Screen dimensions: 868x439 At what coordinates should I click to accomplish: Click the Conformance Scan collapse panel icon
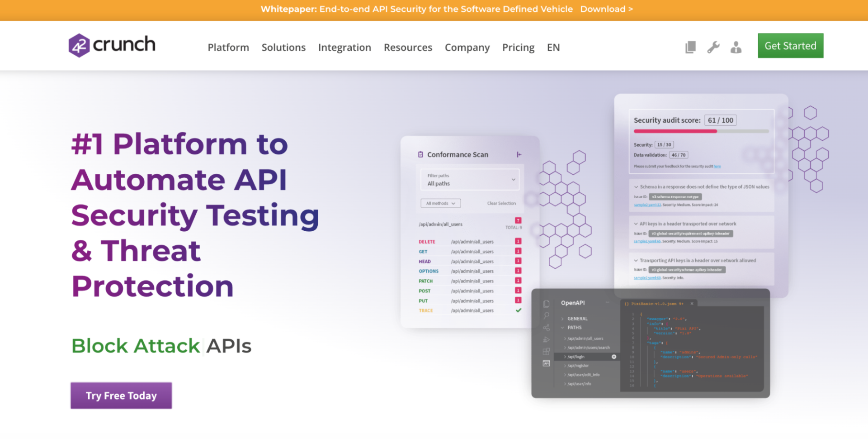pyautogui.click(x=519, y=155)
